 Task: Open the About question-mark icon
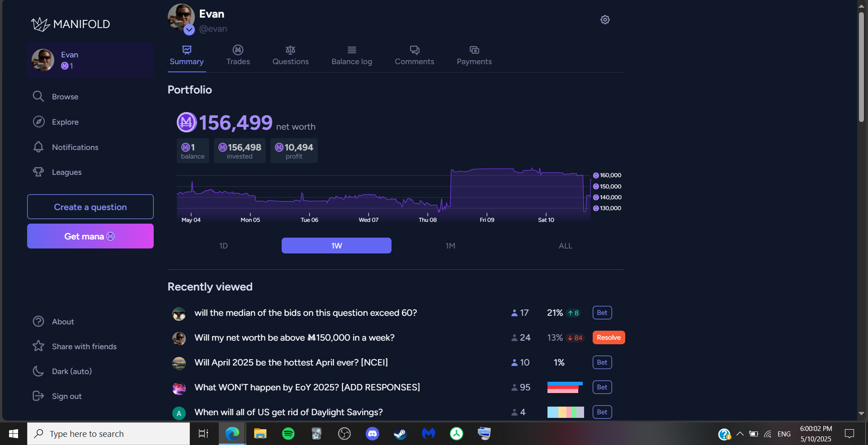tap(38, 321)
